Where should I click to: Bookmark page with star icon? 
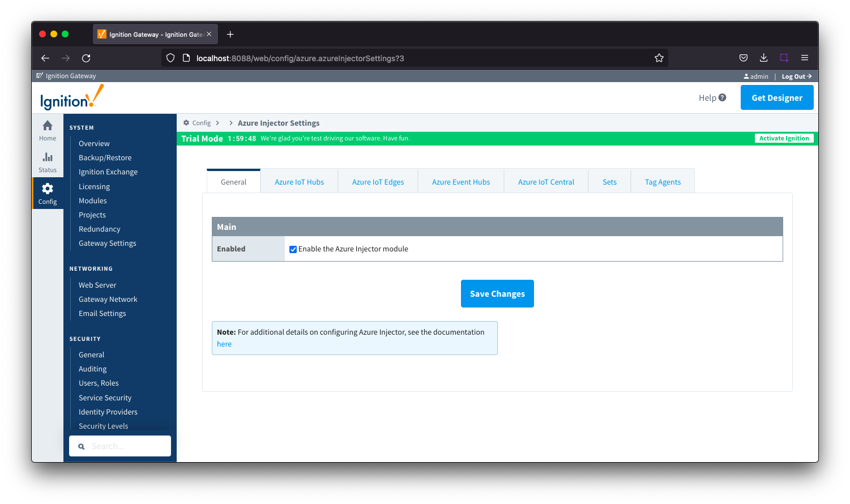tap(659, 58)
